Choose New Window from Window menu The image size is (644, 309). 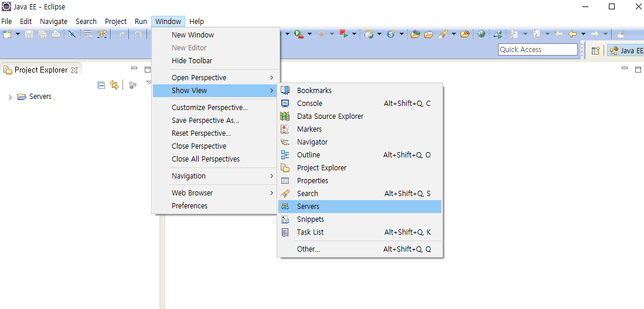pos(216,35)
